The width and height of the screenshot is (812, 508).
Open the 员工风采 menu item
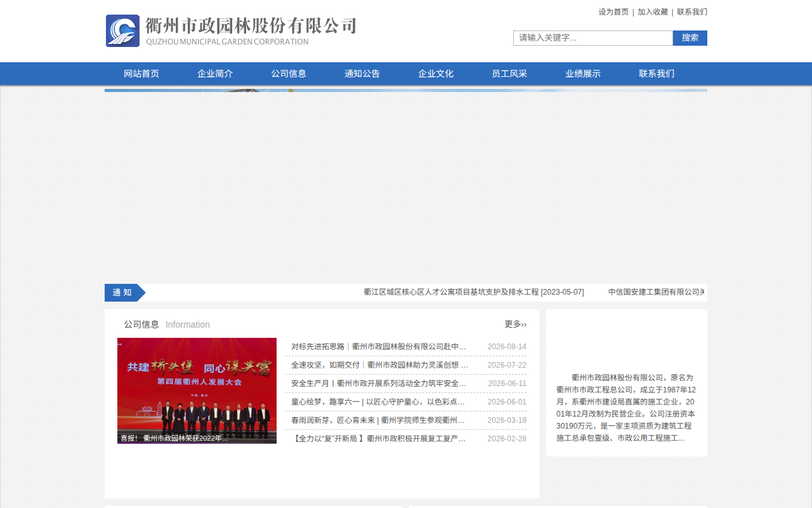coord(509,74)
